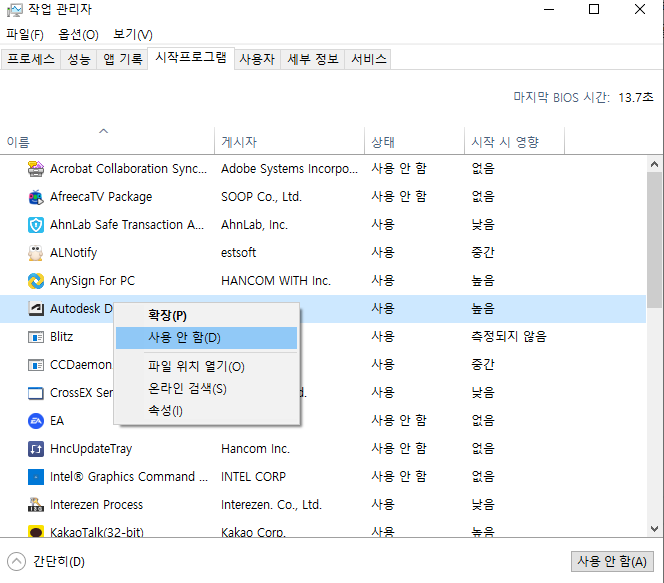
Task: Minimize the Task Manager window
Action: [549, 9]
